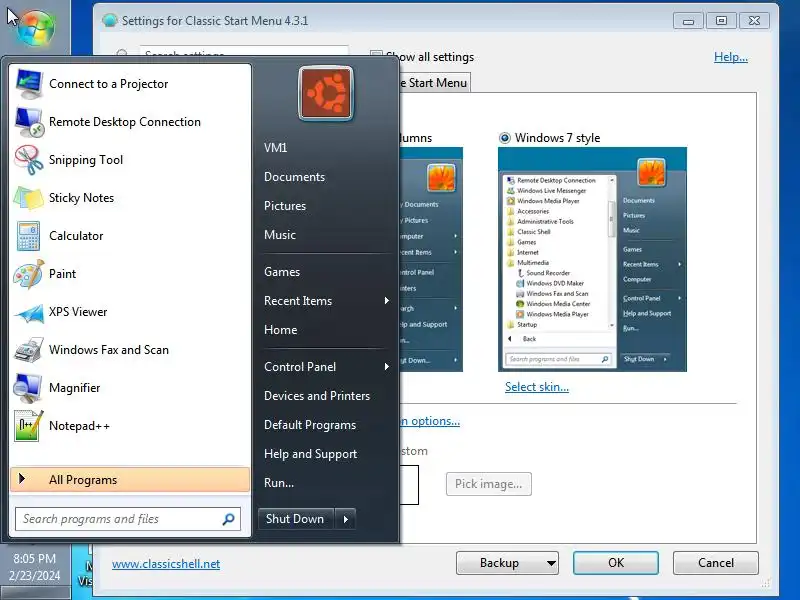
Task: Click the Windows 7 style preview thumbnail
Action: pyautogui.click(x=592, y=260)
